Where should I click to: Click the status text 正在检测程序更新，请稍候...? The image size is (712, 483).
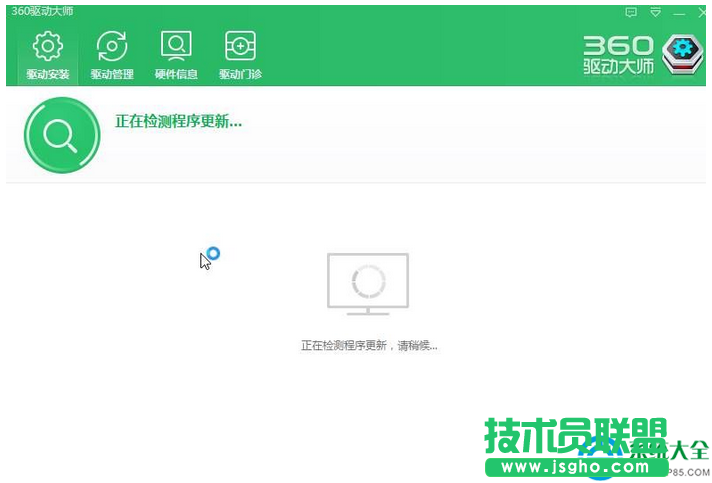[369, 345]
